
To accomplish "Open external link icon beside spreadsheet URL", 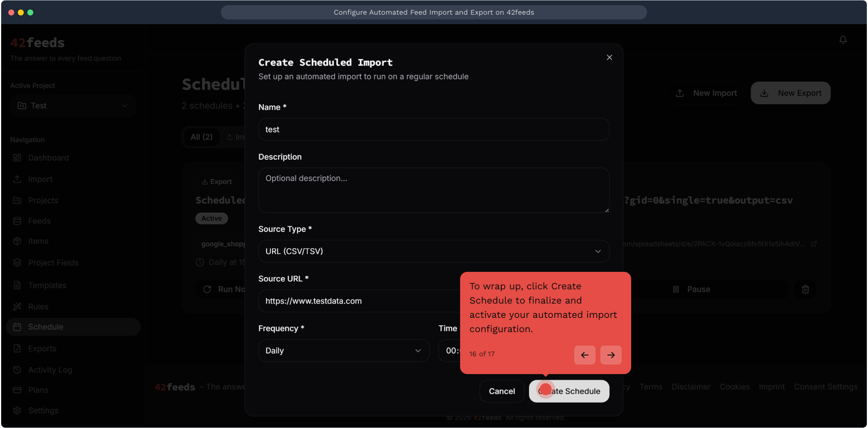I will (x=813, y=244).
